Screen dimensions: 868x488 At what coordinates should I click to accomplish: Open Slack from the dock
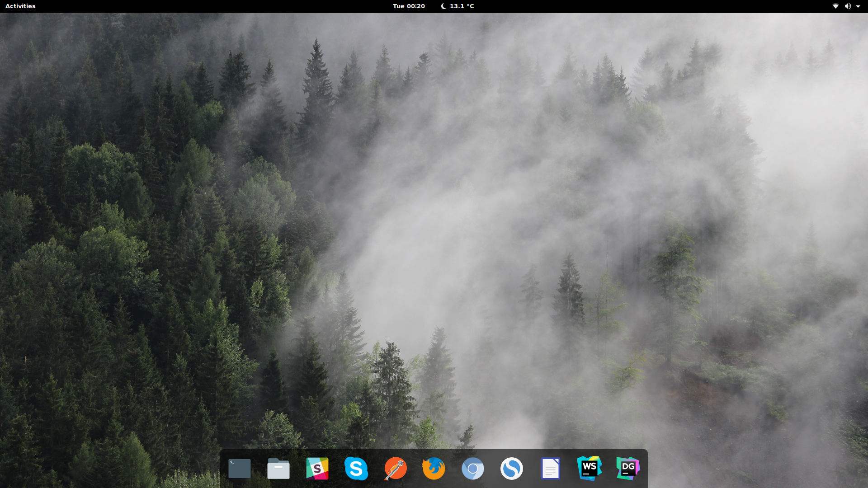(317, 469)
